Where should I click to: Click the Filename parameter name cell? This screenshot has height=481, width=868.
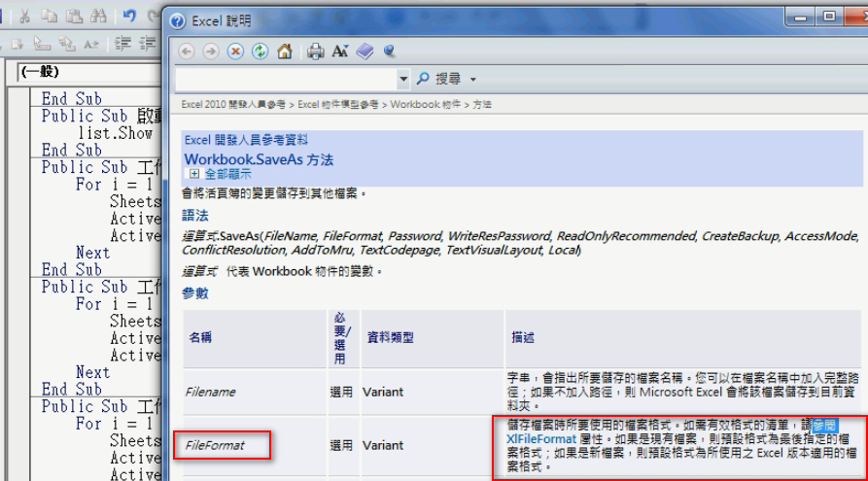point(210,392)
